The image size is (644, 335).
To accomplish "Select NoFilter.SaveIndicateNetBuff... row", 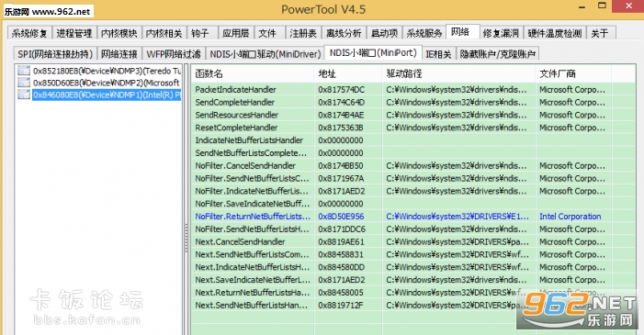I will click(x=413, y=204).
